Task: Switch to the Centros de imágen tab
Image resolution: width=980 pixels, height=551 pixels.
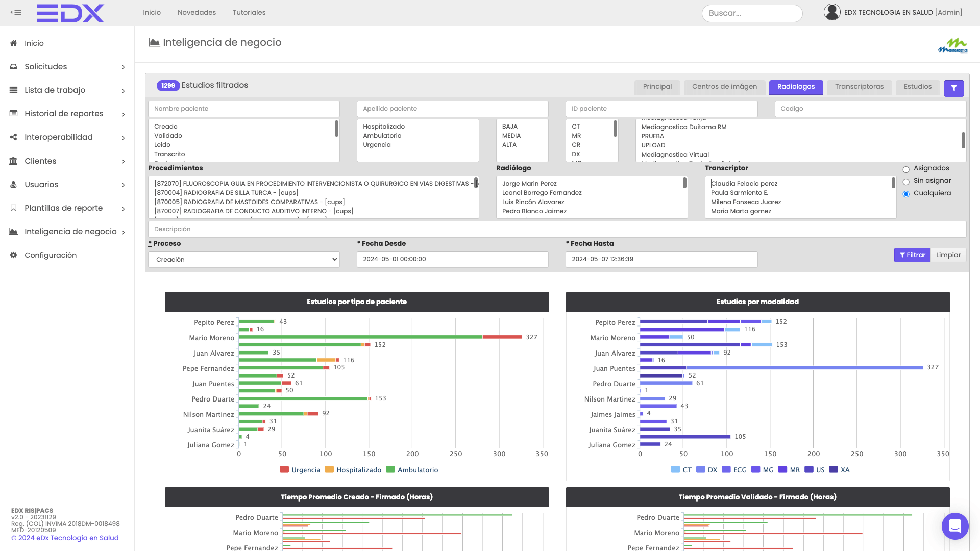Action: (724, 87)
